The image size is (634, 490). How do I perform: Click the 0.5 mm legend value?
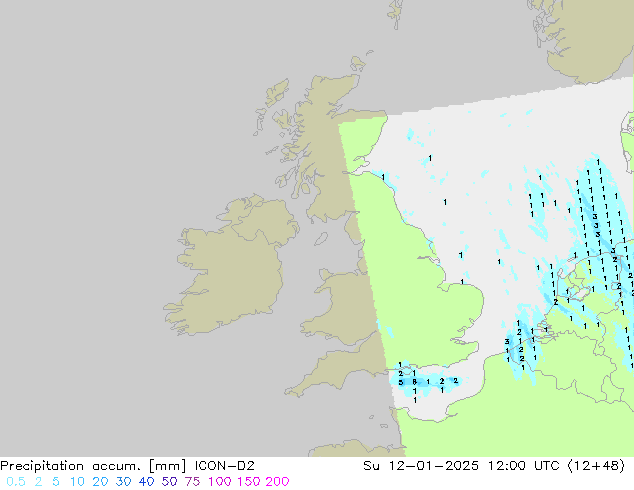tap(16, 482)
